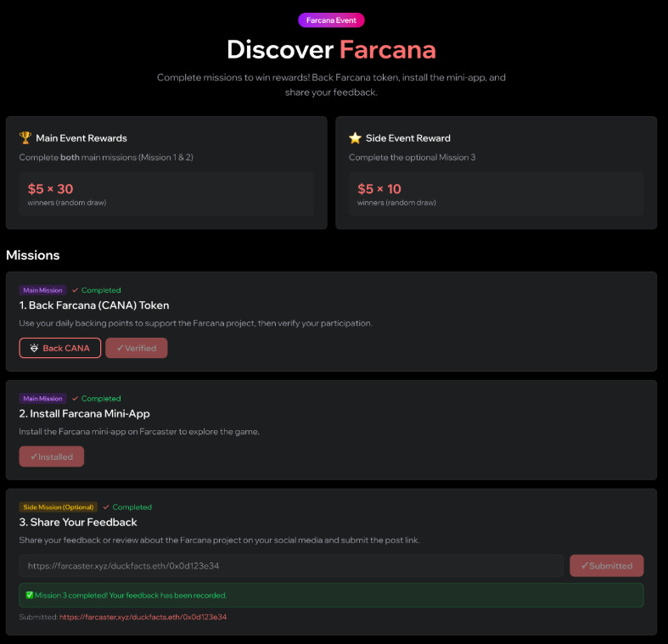Click 'Main Event Rewards' card title
This screenshot has height=644, width=668.
tap(81, 138)
